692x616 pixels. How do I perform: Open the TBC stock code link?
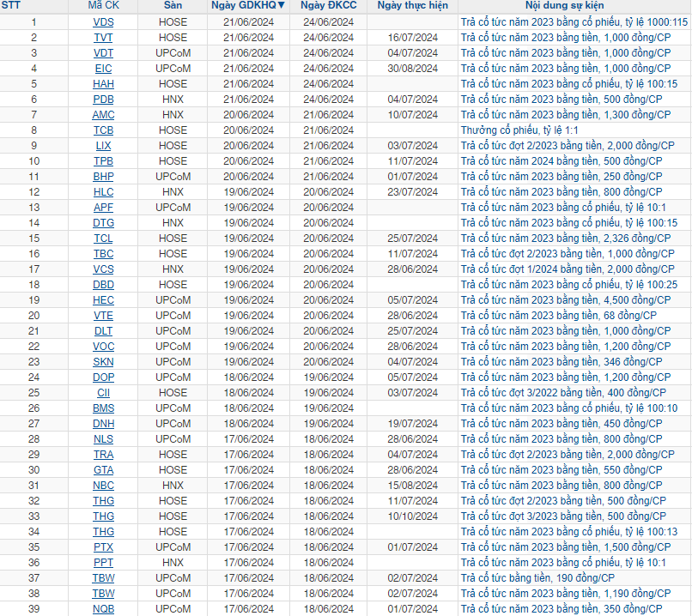coord(103,254)
